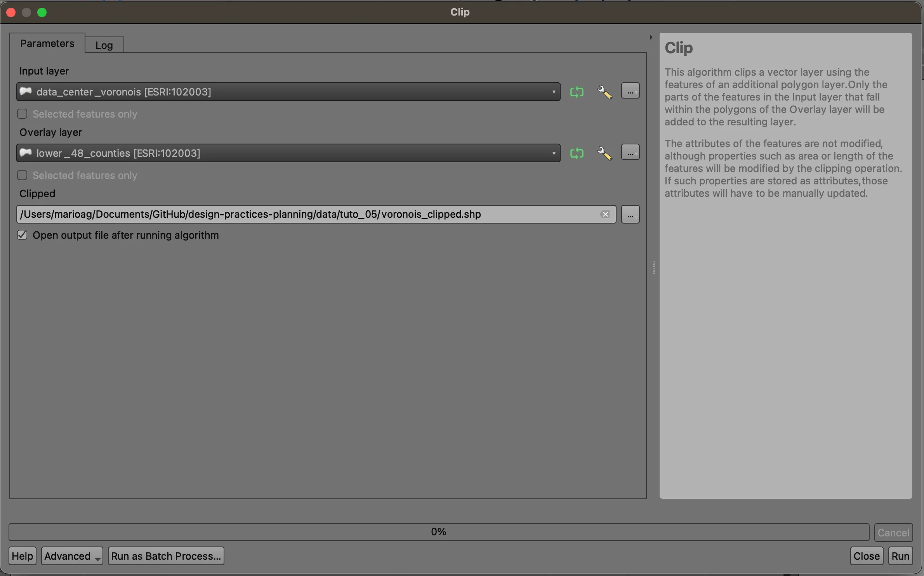The width and height of the screenshot is (924, 576).
Task: Click the input layer refresh icon
Action: click(576, 92)
